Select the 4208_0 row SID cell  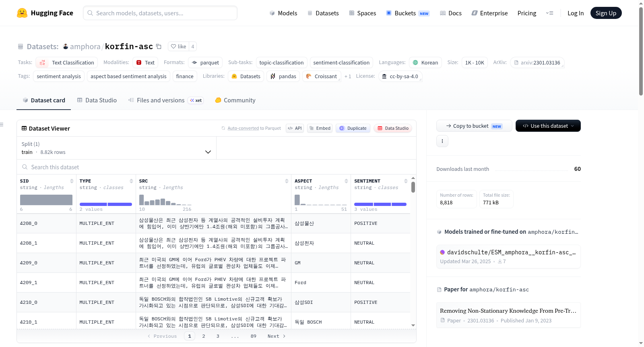pos(46,223)
